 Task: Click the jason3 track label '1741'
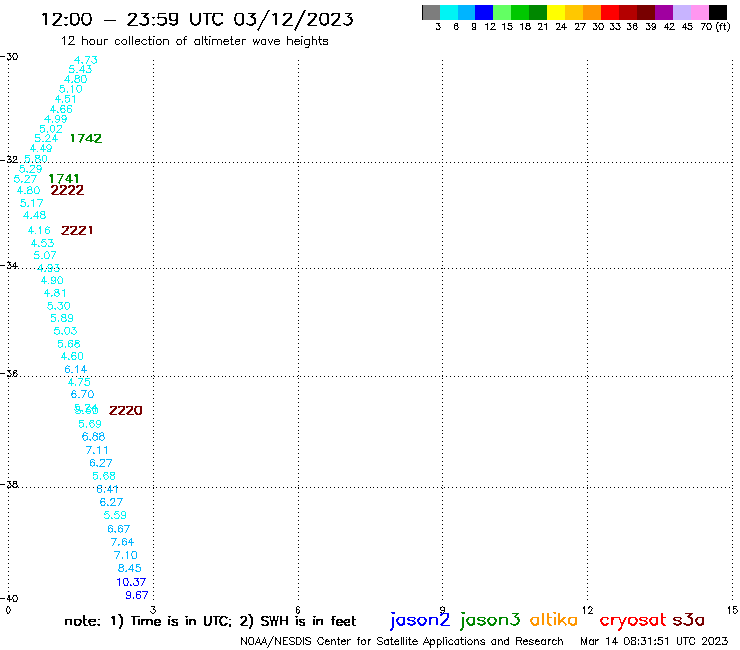(x=64, y=178)
